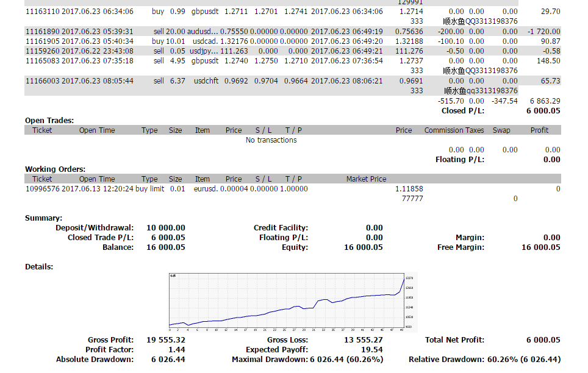Click the 77777 value in Working Orders
Screen dimensions: 588x373
(x=412, y=199)
